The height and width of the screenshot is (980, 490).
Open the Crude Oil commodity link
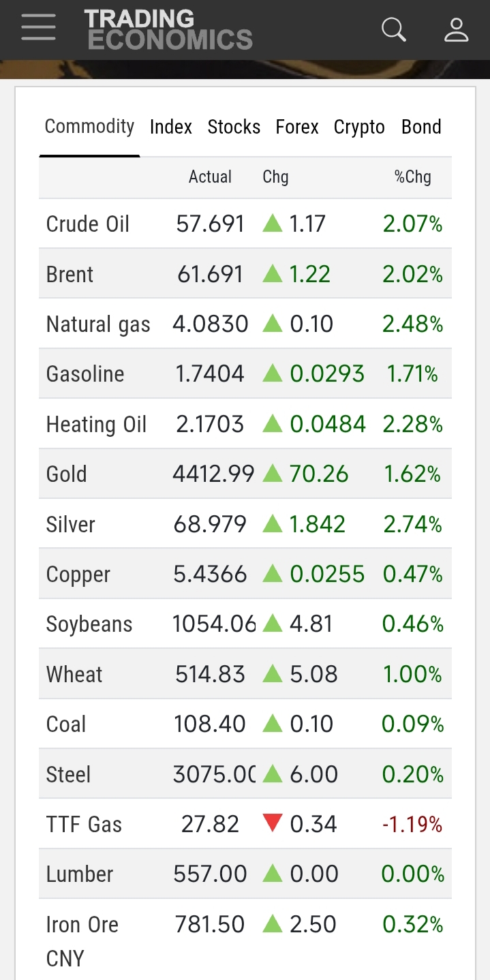click(88, 224)
